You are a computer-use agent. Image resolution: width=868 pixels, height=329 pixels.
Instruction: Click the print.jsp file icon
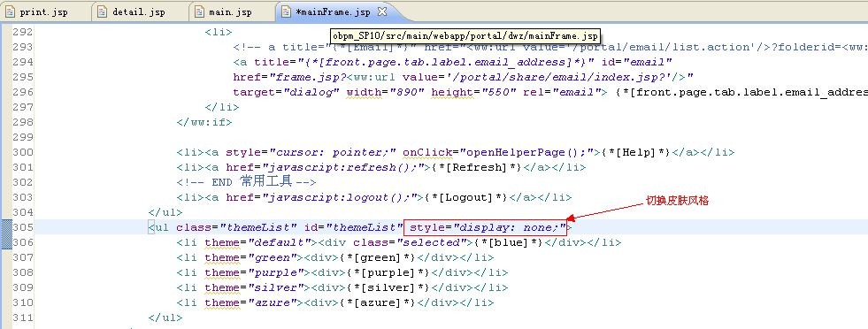[x=11, y=11]
